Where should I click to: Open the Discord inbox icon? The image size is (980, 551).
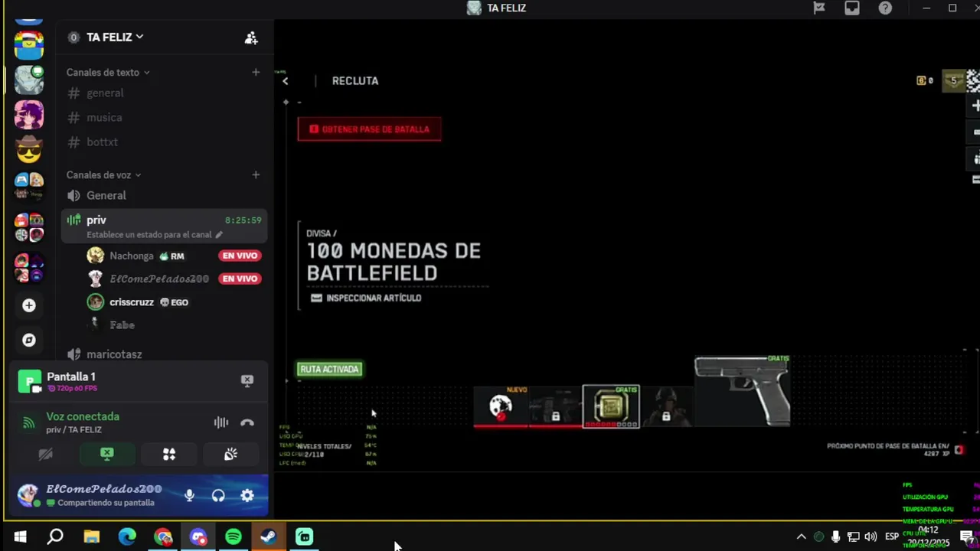coord(852,8)
